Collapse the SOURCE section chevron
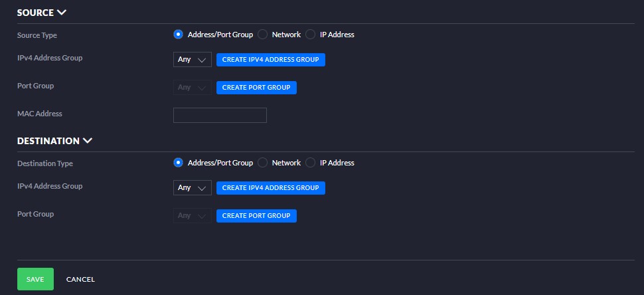 (62, 12)
